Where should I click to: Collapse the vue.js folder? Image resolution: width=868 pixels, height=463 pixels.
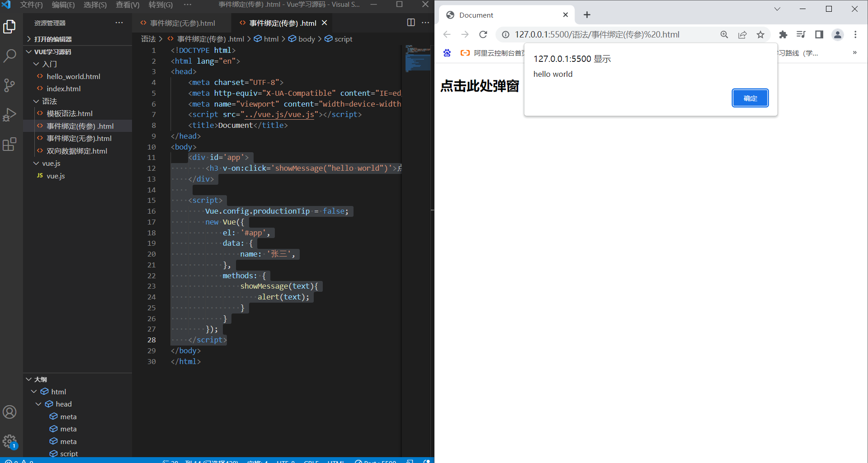77,163
